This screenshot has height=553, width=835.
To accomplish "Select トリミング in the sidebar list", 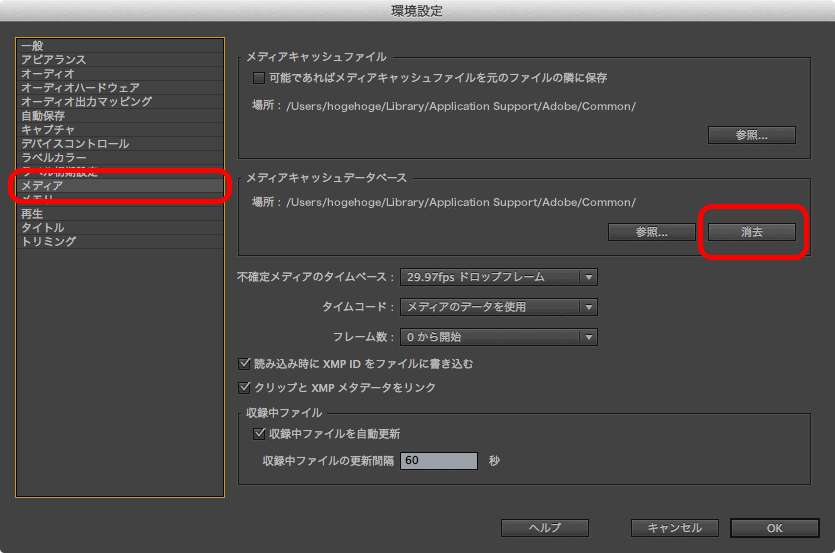I will [48, 242].
